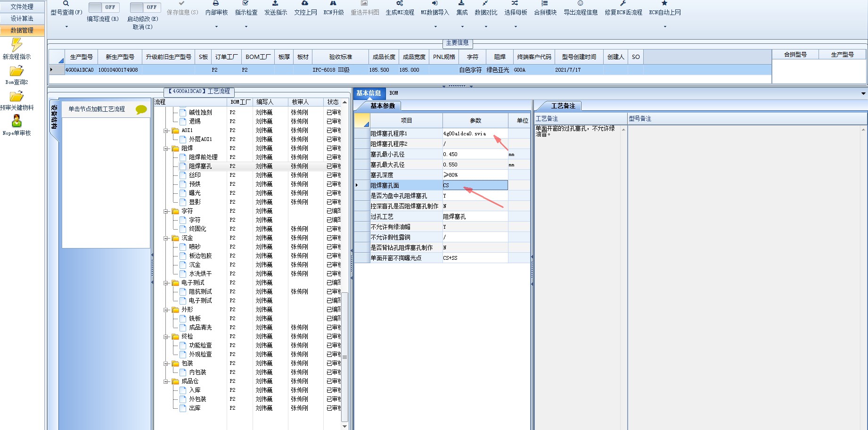Open 文件处理 side menu
The image size is (868, 430).
coord(22,7)
